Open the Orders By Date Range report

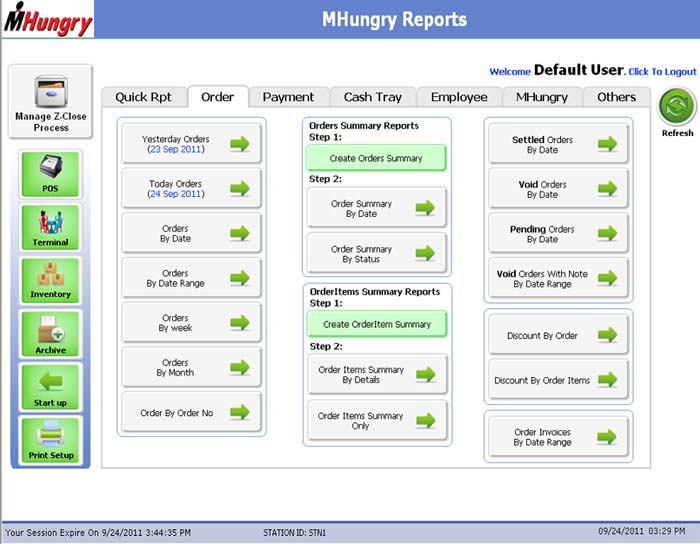[x=192, y=278]
